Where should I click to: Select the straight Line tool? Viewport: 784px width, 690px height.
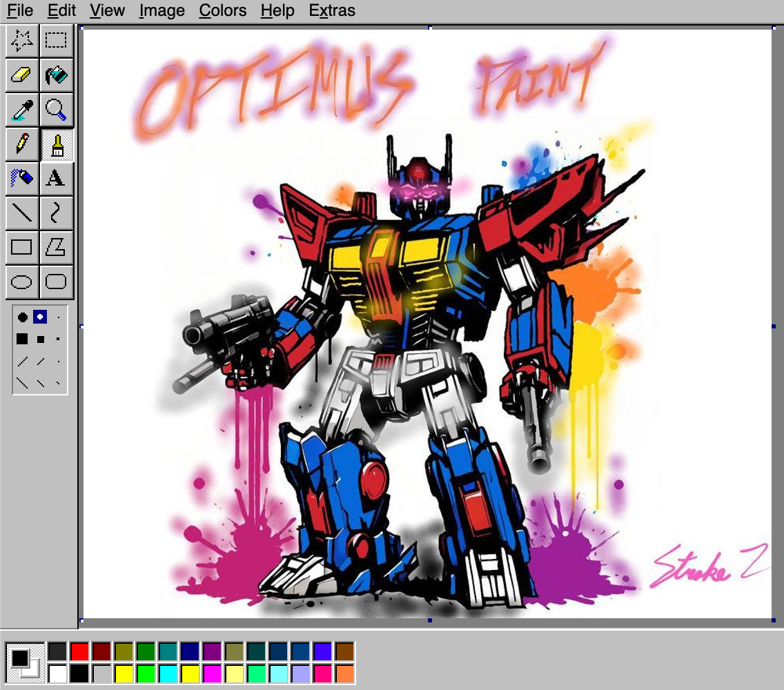(21, 213)
